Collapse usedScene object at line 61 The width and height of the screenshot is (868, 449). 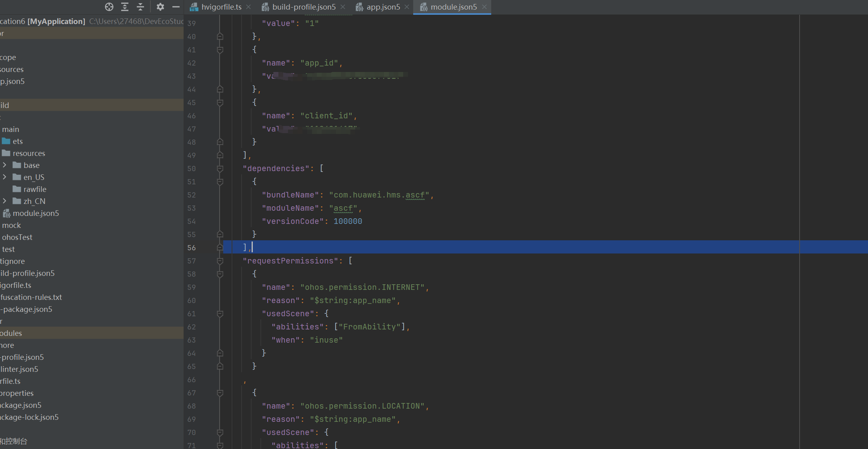click(220, 314)
